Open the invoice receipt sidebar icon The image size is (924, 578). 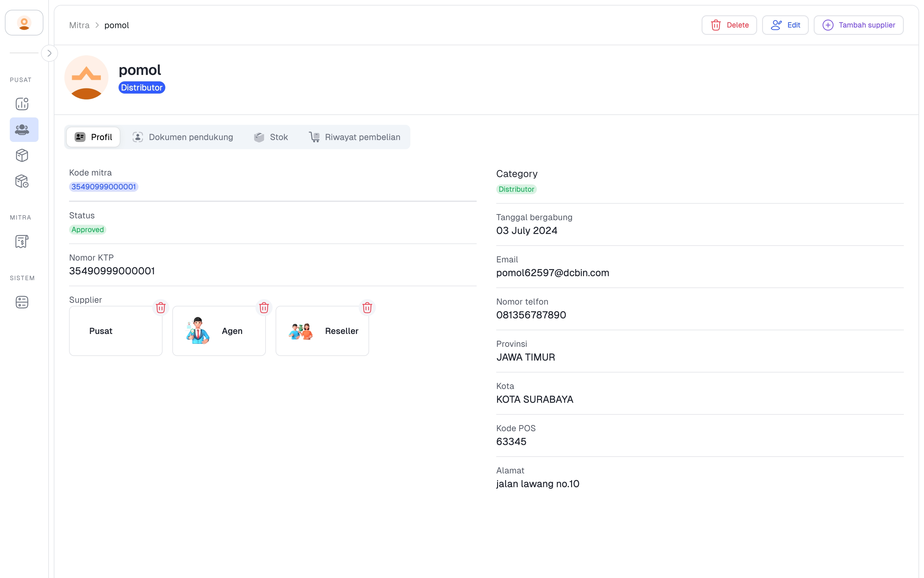(22, 241)
